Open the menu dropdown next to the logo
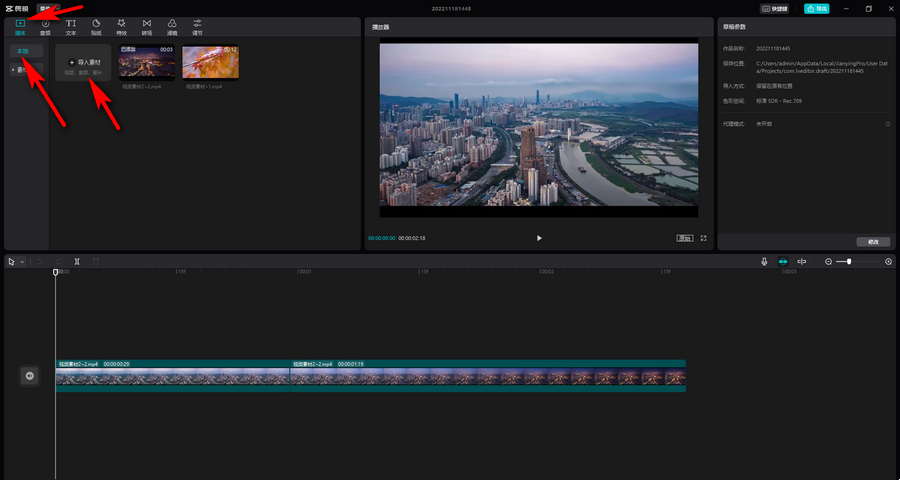The height and width of the screenshot is (480, 900). click(x=48, y=8)
